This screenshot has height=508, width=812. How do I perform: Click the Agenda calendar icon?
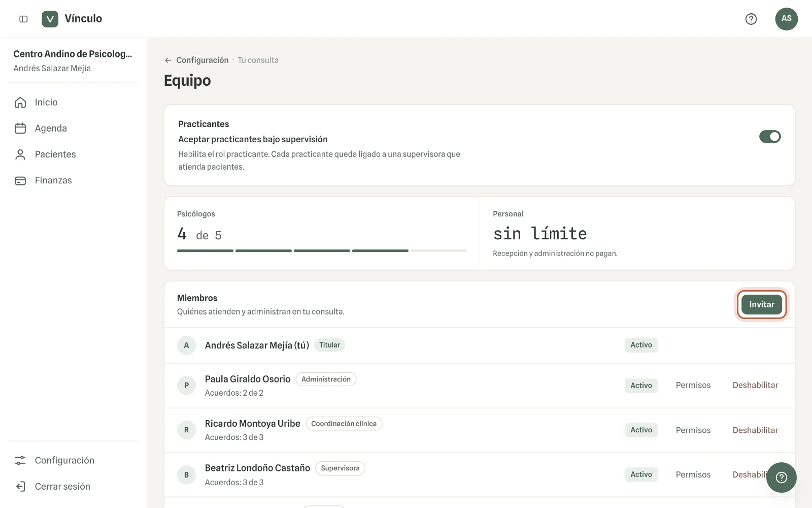(20, 128)
